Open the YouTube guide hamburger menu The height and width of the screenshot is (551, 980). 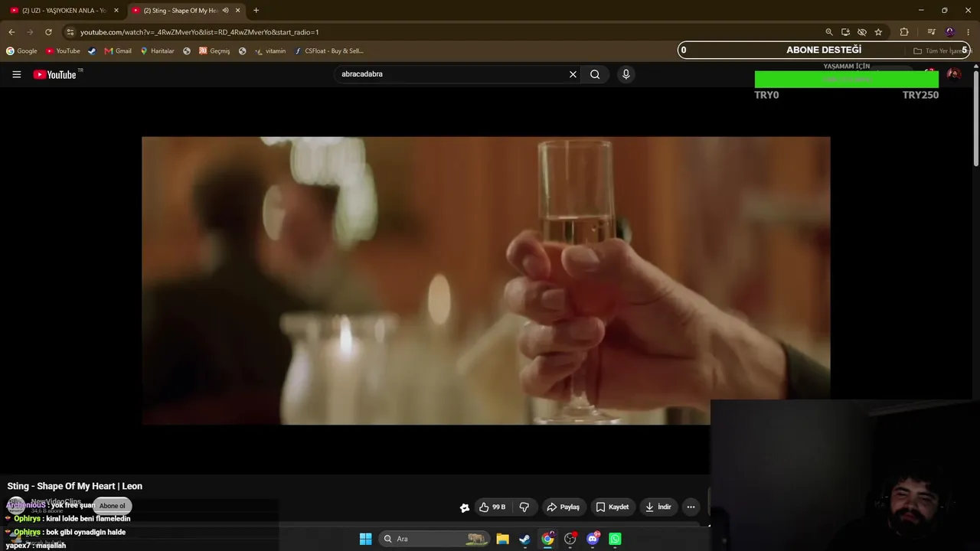pyautogui.click(x=16, y=74)
